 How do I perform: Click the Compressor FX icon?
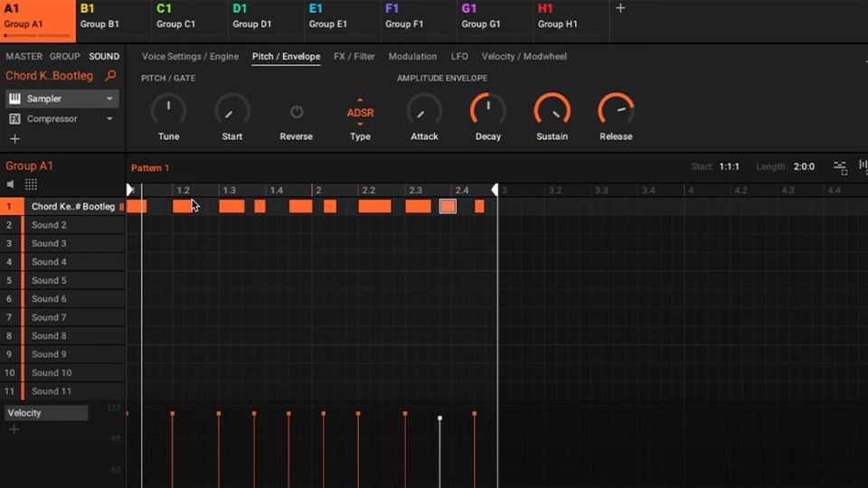pos(14,119)
